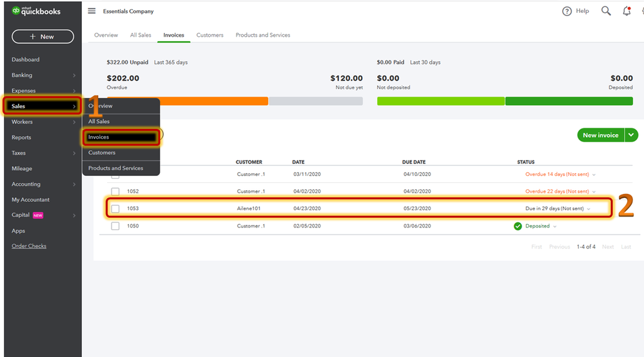
Task: Click the Next pagination link
Action: point(608,247)
